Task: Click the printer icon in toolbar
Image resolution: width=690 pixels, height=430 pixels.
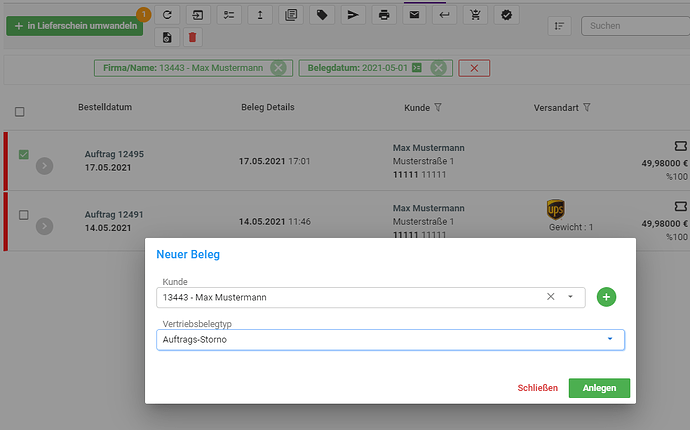Action: point(384,15)
